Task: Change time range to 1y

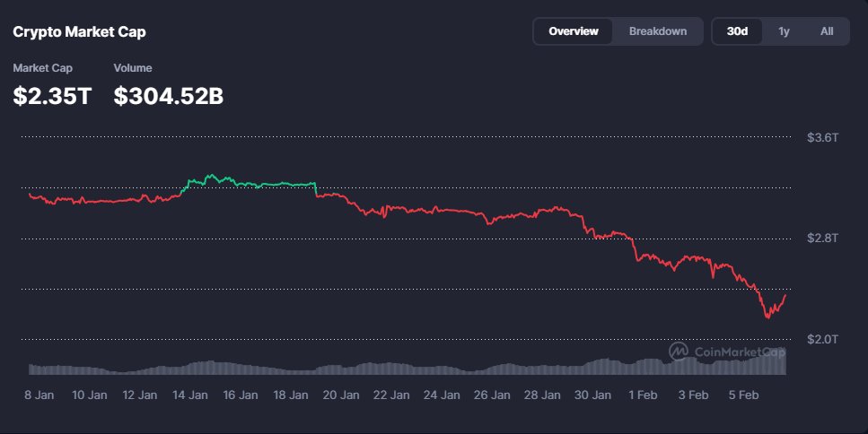Action: click(784, 31)
